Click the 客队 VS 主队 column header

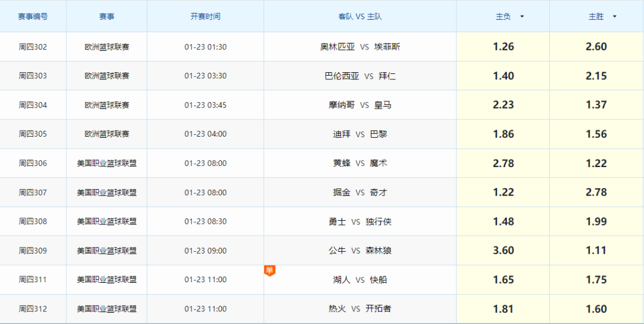click(360, 17)
